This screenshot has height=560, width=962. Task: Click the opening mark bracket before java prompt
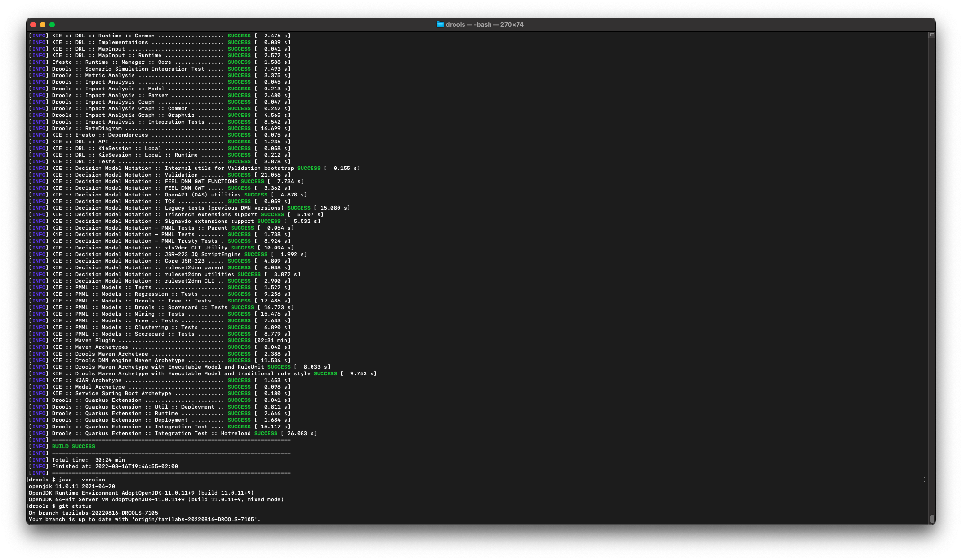coord(28,480)
